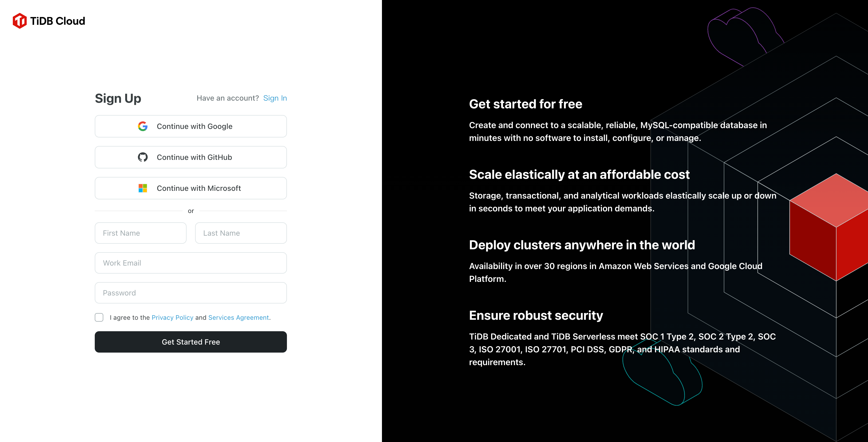Viewport: 868px width, 442px height.
Task: Select the First Name input field
Action: pyautogui.click(x=140, y=232)
